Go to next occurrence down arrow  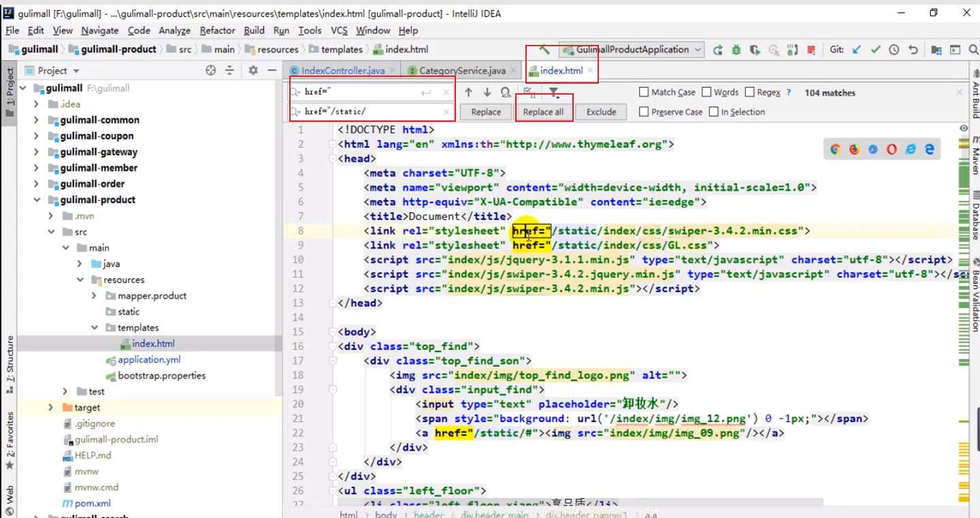(487, 93)
